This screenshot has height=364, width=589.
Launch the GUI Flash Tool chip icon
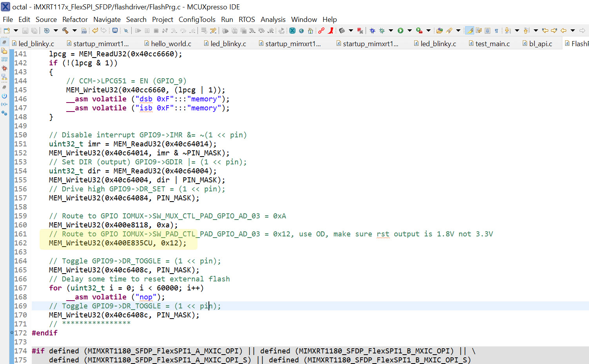pyautogui.click(x=341, y=31)
